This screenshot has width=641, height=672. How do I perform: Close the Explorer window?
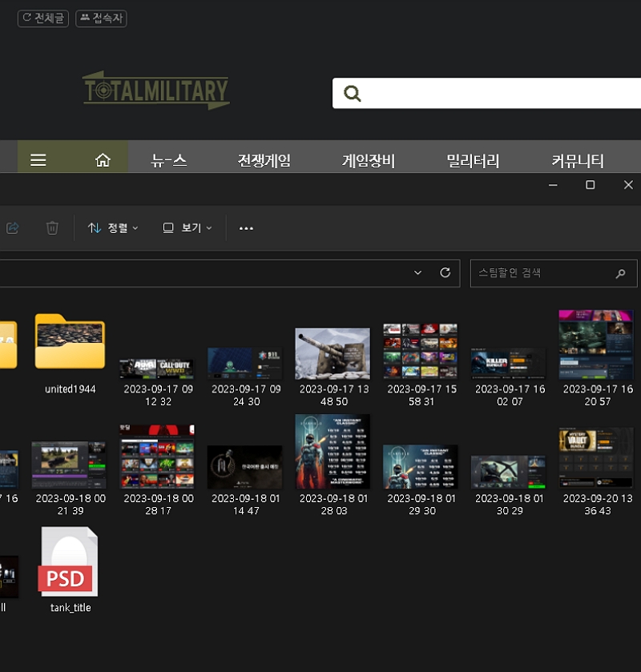point(628,185)
